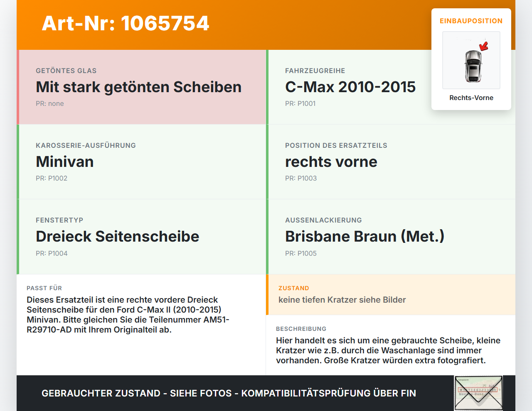The width and height of the screenshot is (532, 411).
Task: Click the PR: none label
Action: 50,103
